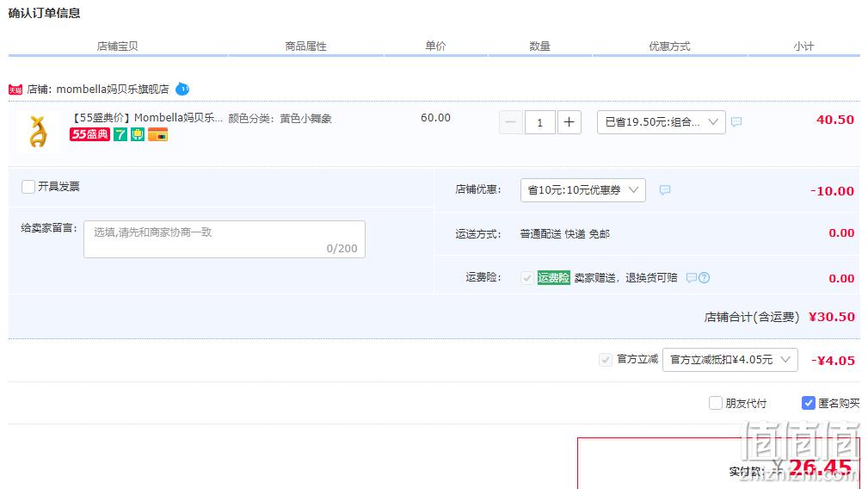The height and width of the screenshot is (489, 868).
Task: Click the store name mombella妈贝乐旗舰店
Action: tap(113, 90)
